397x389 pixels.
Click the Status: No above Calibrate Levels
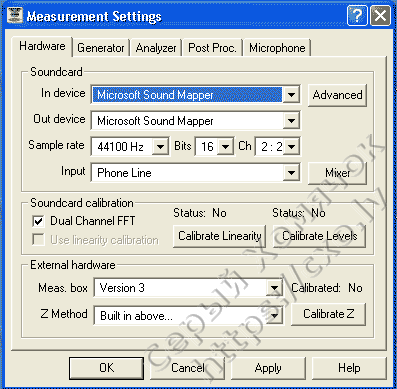coord(299,213)
